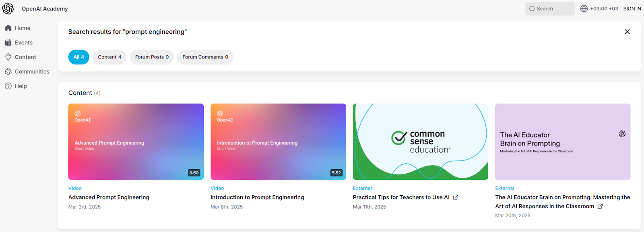Focus the Search input field
The height and width of the screenshot is (232, 644).
[x=550, y=8]
